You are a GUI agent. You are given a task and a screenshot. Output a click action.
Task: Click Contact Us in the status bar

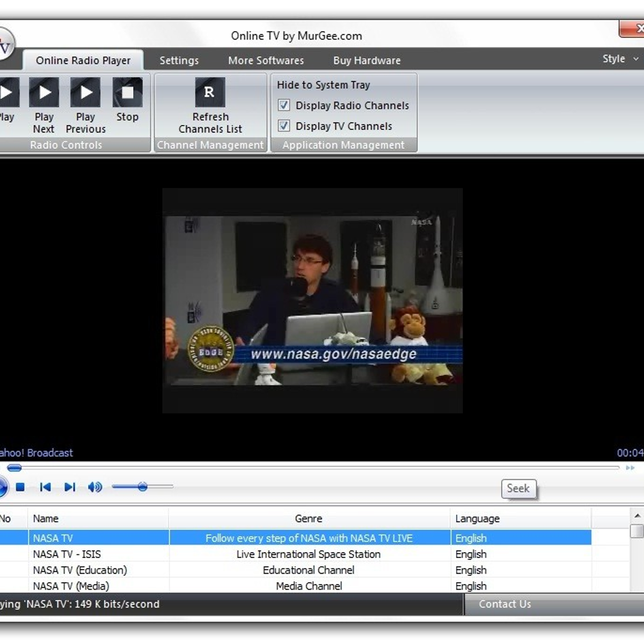[505, 604]
